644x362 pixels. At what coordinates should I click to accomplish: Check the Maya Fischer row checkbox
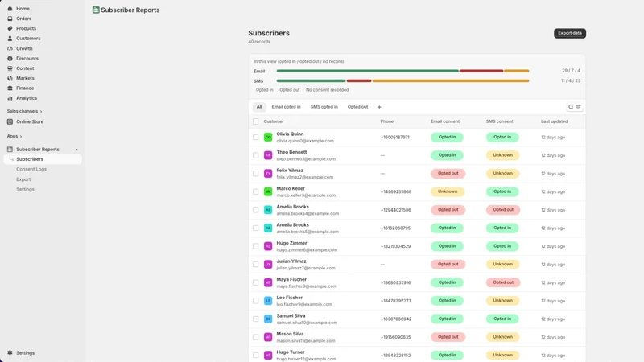tap(255, 282)
